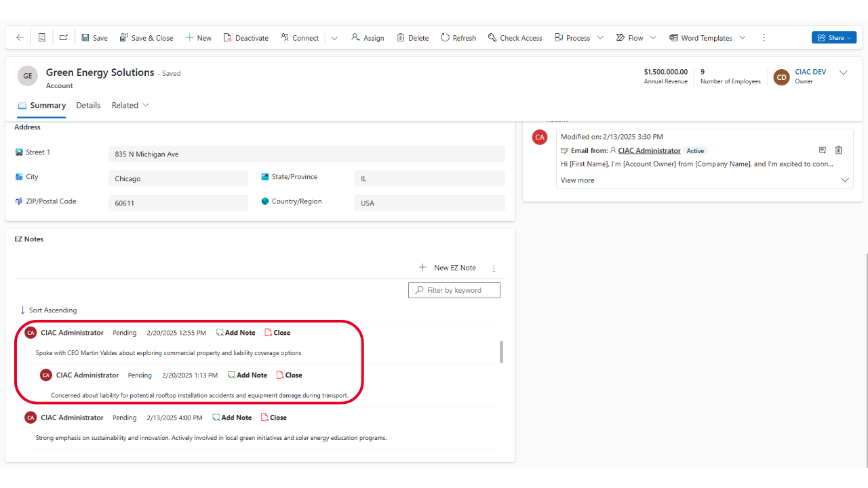Open record in new window icon
Viewport: 868px width, 488px height.
[x=63, y=38]
